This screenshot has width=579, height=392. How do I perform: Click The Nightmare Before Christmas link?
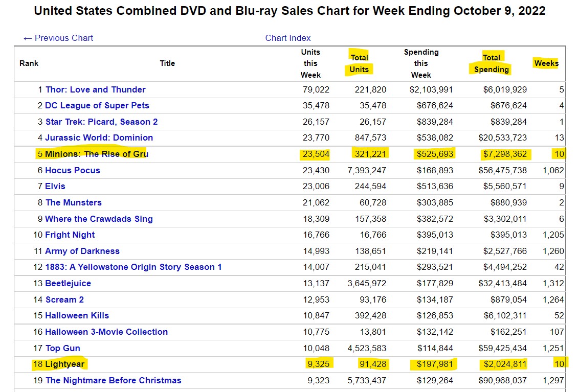coord(113,380)
